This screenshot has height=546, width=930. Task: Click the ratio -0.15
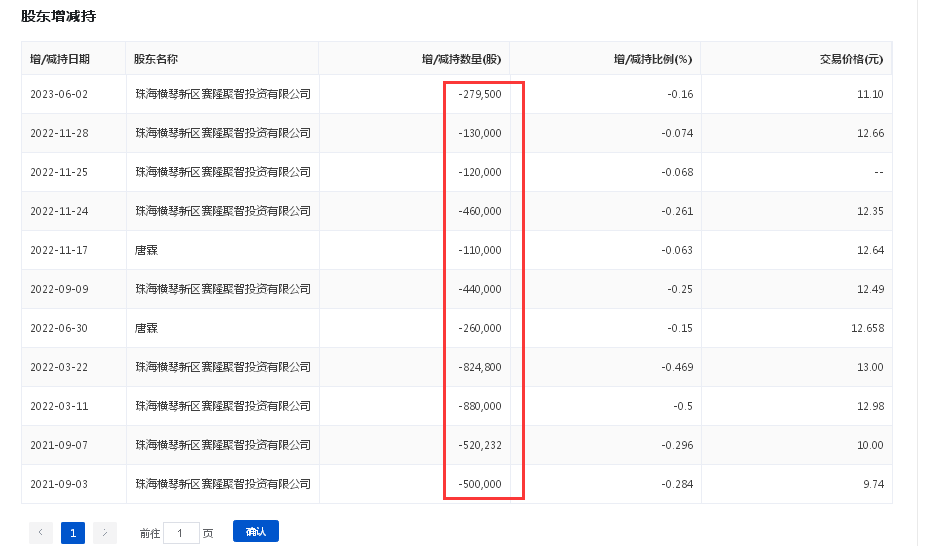[680, 328]
